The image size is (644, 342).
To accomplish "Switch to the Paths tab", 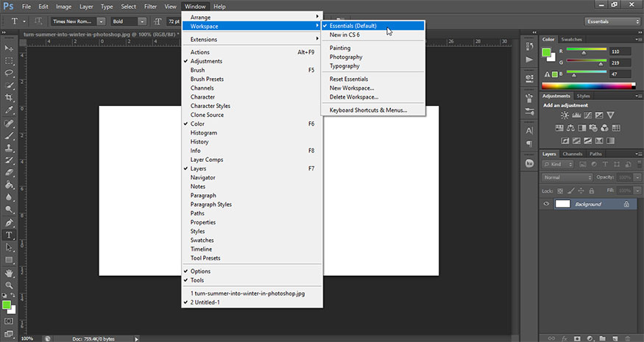I will point(595,154).
